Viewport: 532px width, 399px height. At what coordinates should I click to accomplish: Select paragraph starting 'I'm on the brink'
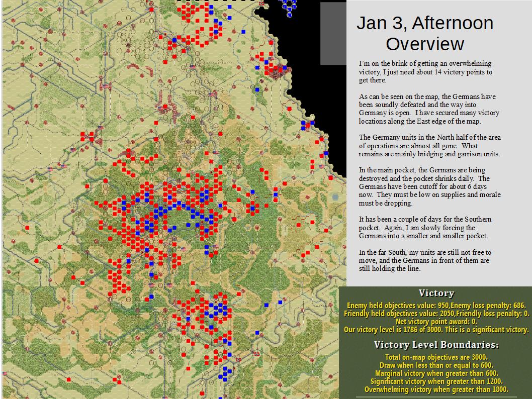coord(425,72)
